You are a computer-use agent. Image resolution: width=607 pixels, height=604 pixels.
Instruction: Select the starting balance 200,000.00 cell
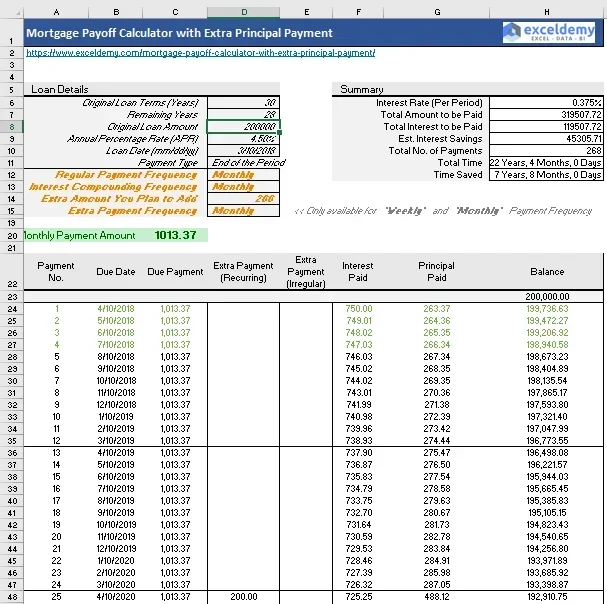pyautogui.click(x=547, y=297)
